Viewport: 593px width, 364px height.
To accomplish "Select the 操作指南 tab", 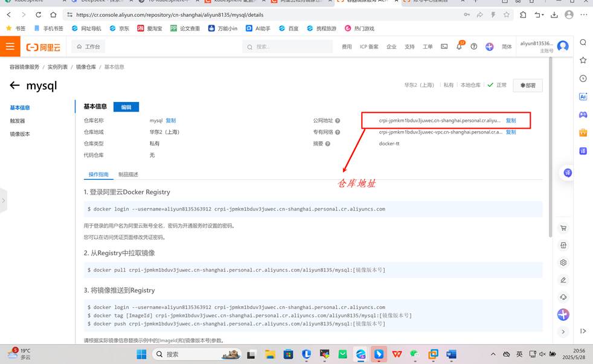I will (98, 174).
